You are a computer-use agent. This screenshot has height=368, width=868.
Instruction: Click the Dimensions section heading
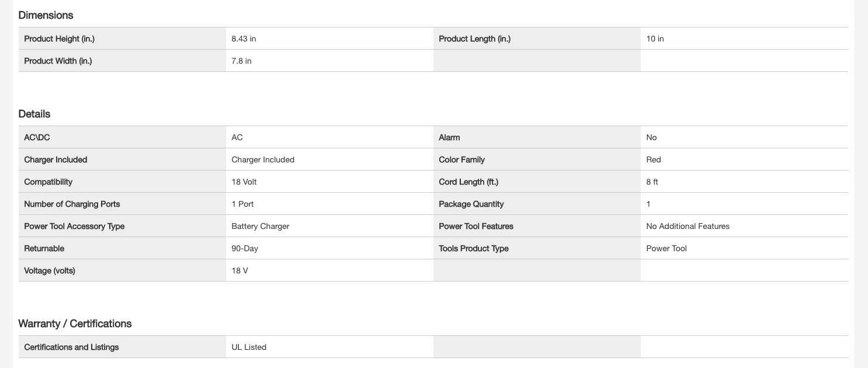(x=46, y=15)
